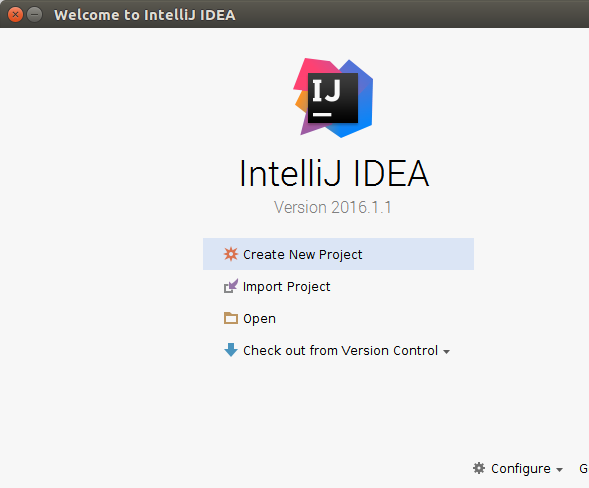Open Check out from Version Control
This screenshot has width=589, height=488.
click(340, 351)
